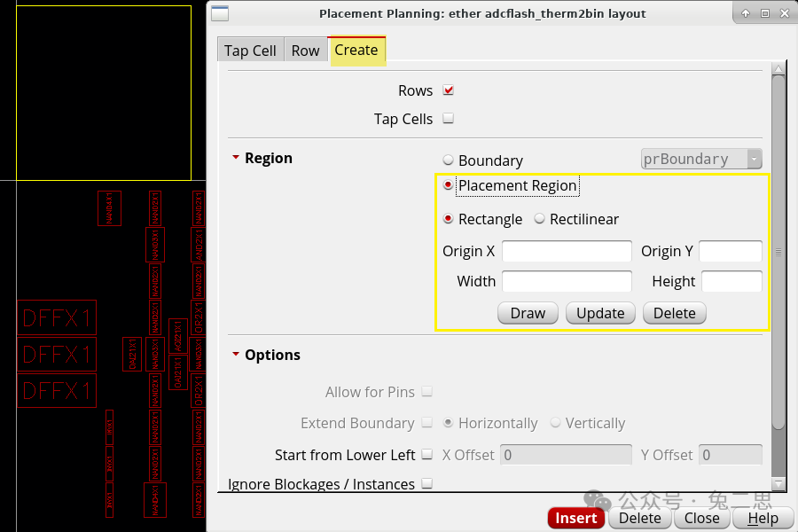Click the Height input field
This screenshot has height=532, width=798.
731,281
